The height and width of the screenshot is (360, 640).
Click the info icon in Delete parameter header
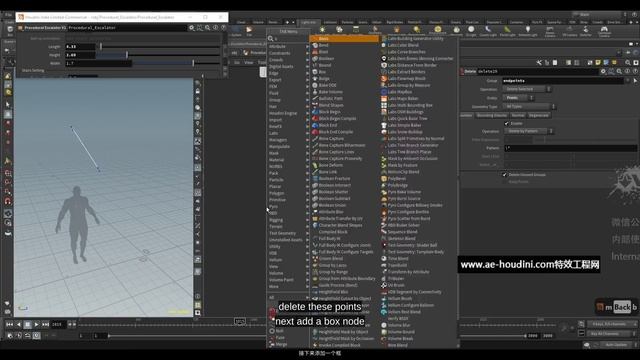(x=627, y=71)
